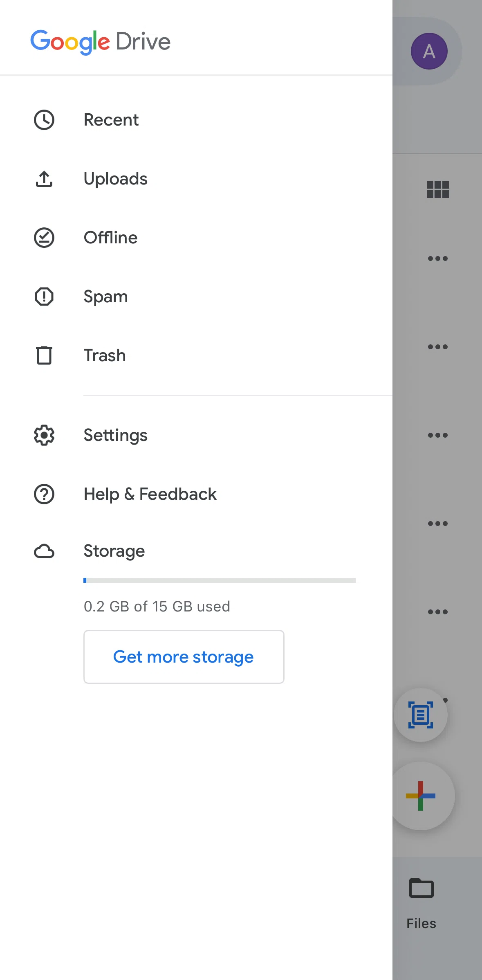Image resolution: width=482 pixels, height=980 pixels.
Task: Tap the Uploads arrow icon
Action: coord(44,179)
